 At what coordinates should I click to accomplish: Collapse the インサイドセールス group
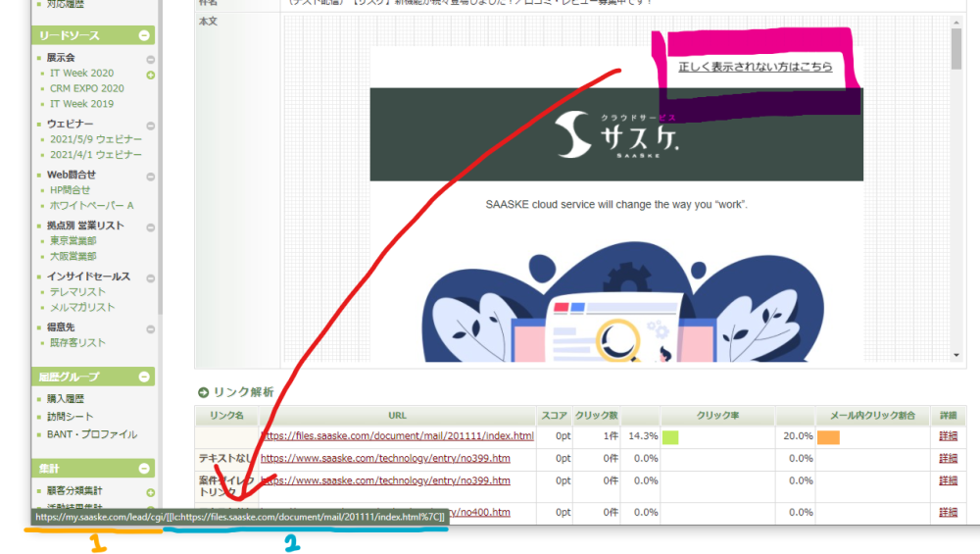[151, 278]
